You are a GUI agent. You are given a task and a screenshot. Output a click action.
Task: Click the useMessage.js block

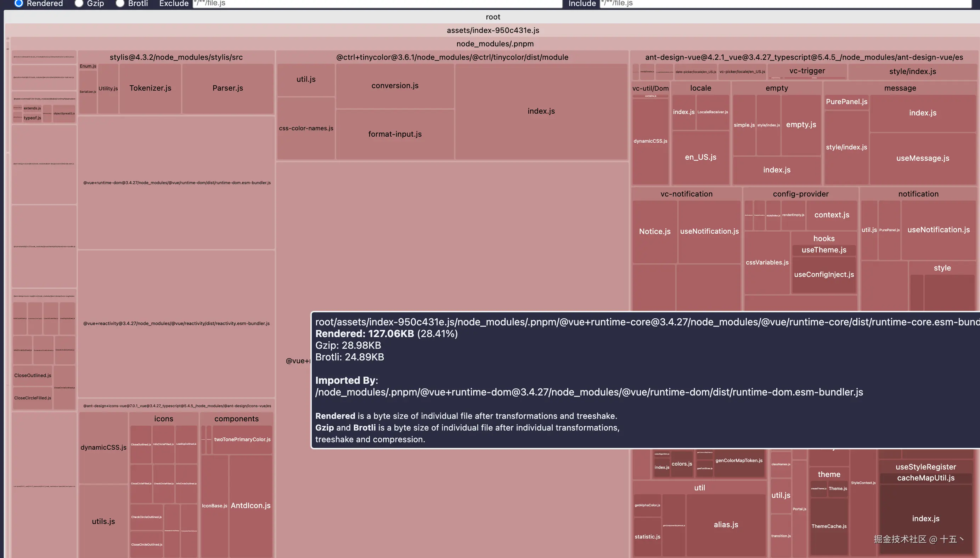point(923,158)
